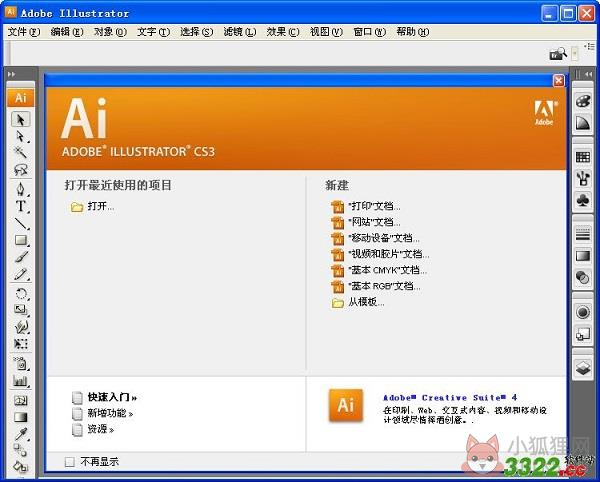
Task: Open the Graphic Styles panel icon
Action: pyautogui.click(x=583, y=334)
